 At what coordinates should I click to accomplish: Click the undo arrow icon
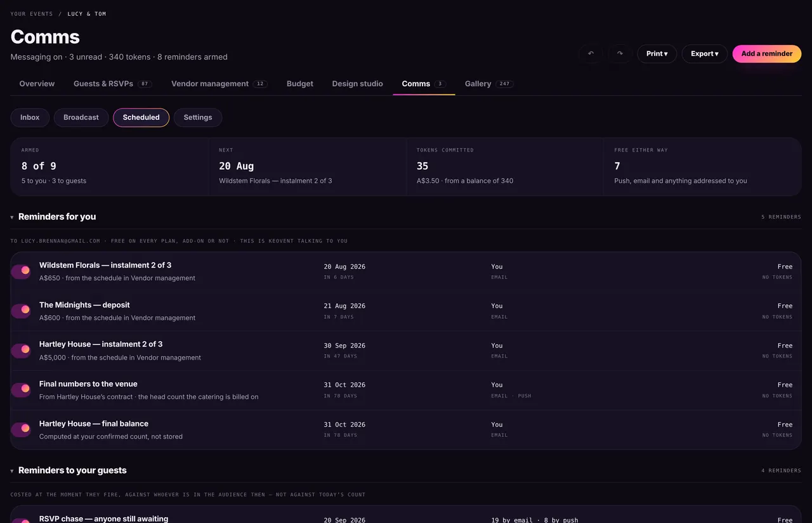[x=591, y=54]
